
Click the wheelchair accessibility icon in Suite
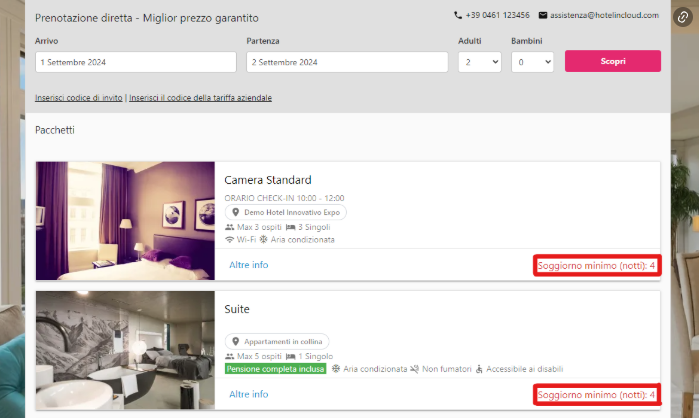point(479,369)
